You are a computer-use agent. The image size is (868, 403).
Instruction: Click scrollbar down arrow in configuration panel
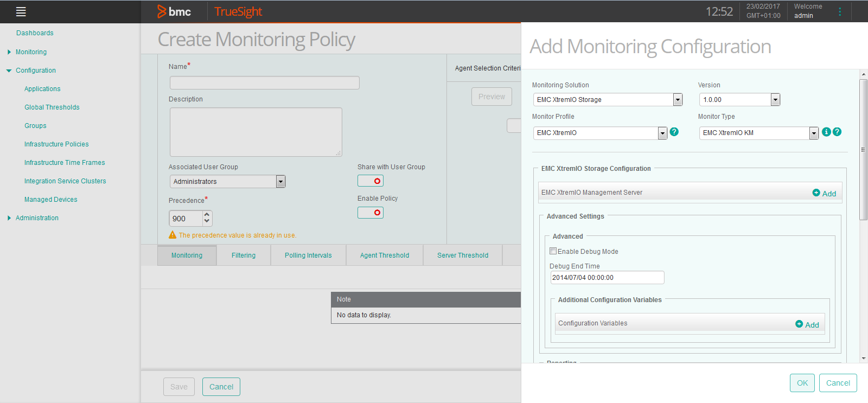[x=864, y=359]
